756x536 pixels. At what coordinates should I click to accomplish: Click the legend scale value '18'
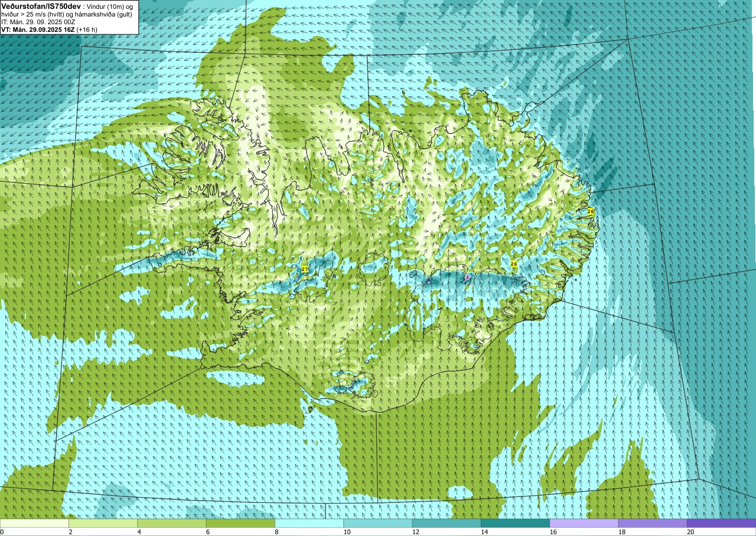point(621,532)
